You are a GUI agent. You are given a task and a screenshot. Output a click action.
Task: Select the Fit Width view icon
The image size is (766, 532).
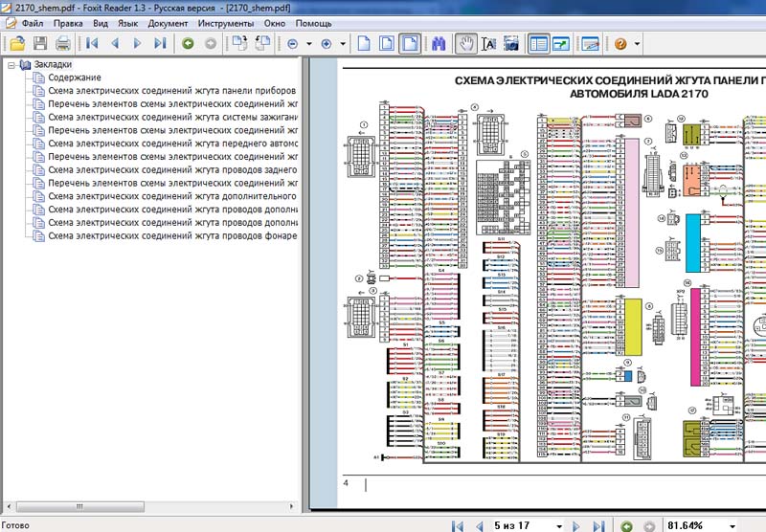tap(410, 43)
